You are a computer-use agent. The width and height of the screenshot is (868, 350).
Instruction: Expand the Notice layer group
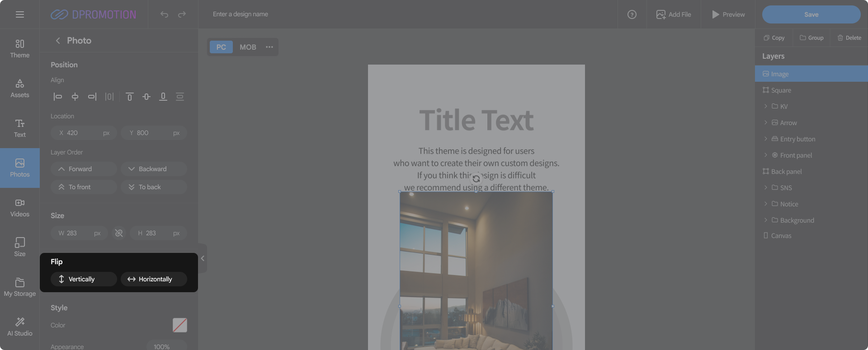(766, 204)
